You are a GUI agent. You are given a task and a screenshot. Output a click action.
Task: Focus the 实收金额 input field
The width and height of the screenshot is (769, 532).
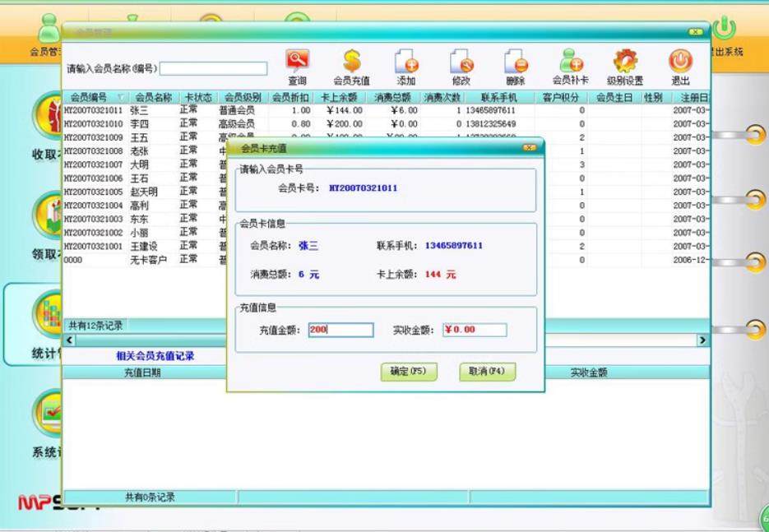[475, 330]
